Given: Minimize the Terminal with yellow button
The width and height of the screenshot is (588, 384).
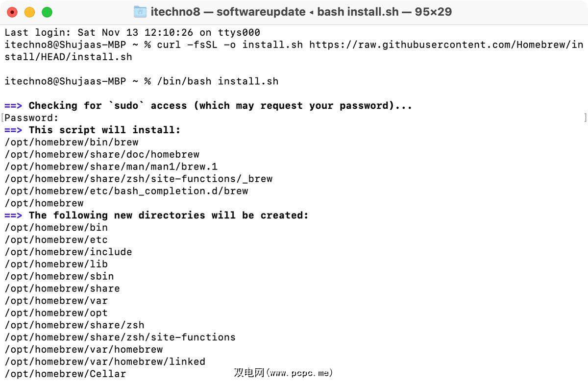Looking at the screenshot, I should [x=29, y=12].
